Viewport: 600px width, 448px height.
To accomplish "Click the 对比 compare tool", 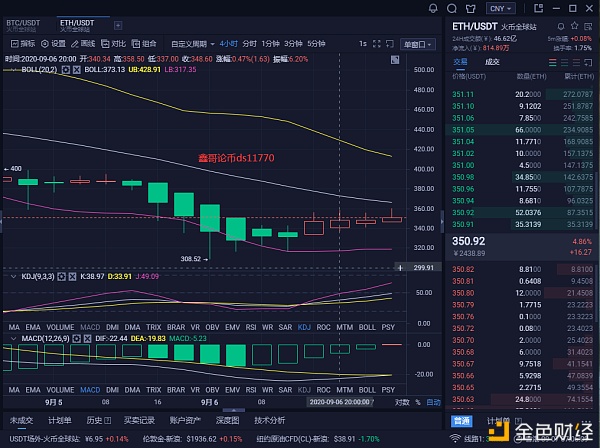I will point(114,44).
